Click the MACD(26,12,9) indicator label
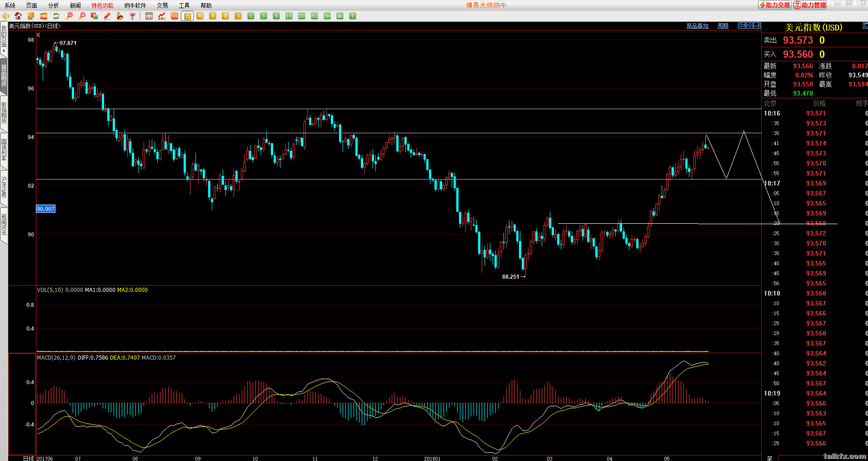 [x=56, y=358]
